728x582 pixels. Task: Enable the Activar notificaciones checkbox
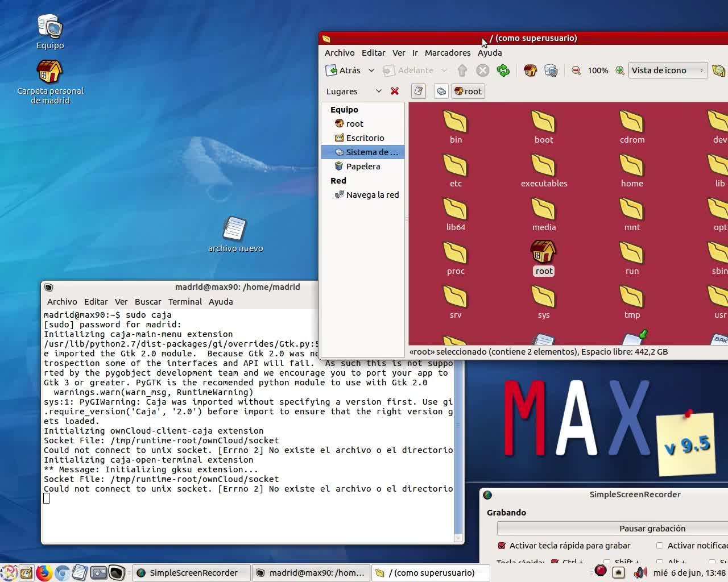(x=660, y=546)
